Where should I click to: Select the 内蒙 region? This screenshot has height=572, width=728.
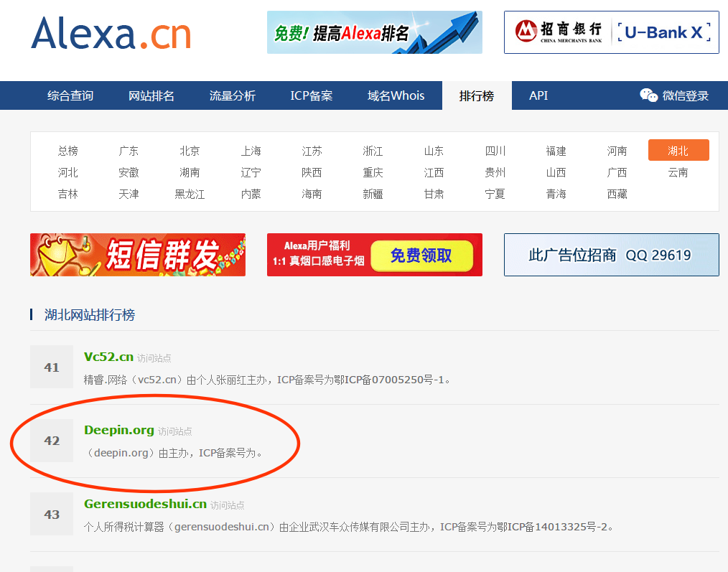coord(251,194)
